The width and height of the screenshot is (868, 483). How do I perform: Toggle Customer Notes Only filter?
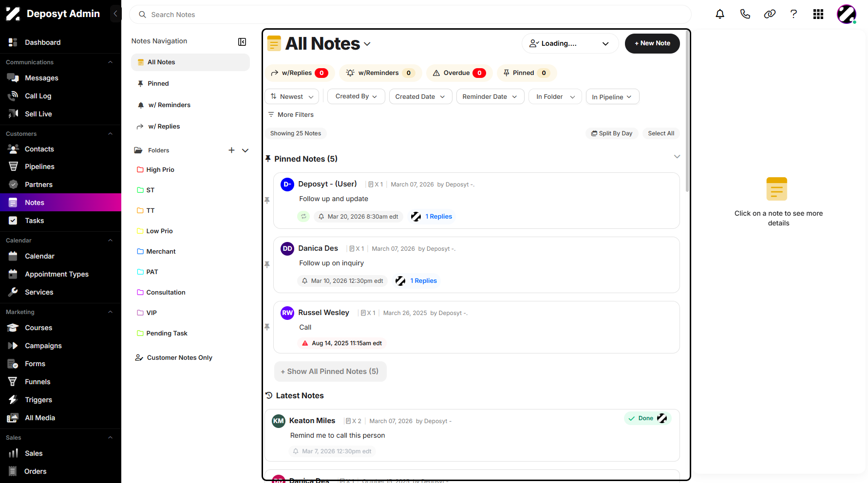coord(174,358)
